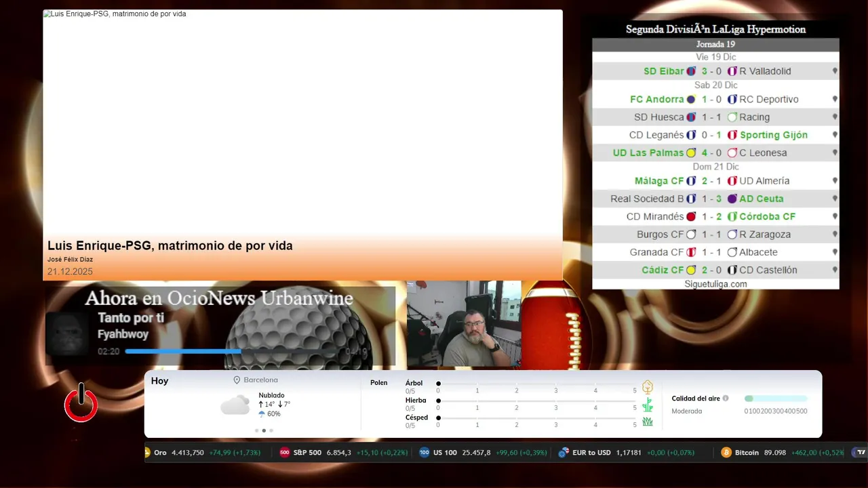This screenshot has width=868, height=488.
Task: Click the location pin in the UD Las Palmas row
Action: pyautogui.click(x=835, y=153)
